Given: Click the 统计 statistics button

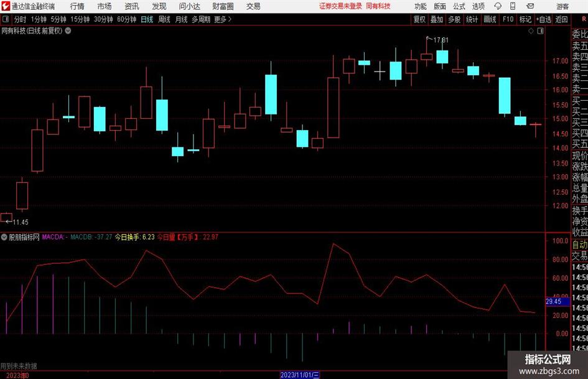Looking at the screenshot, I should point(472,19).
